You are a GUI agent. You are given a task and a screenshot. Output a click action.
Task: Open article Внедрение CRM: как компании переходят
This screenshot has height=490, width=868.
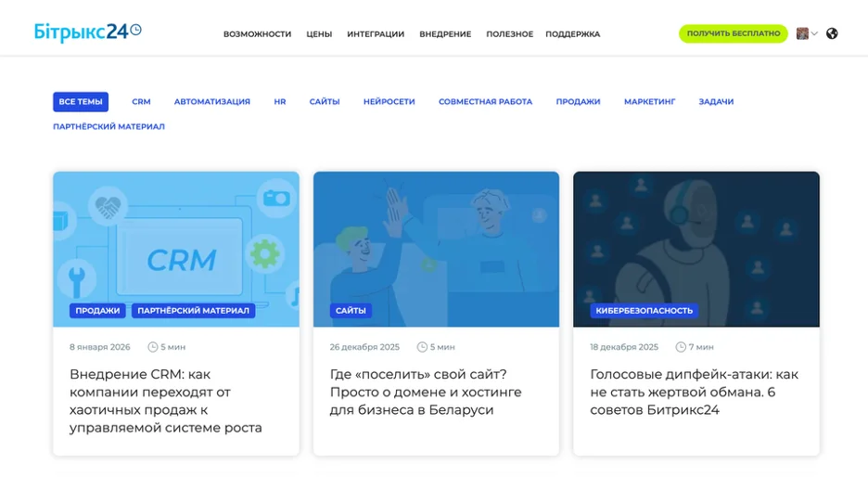coord(166,401)
